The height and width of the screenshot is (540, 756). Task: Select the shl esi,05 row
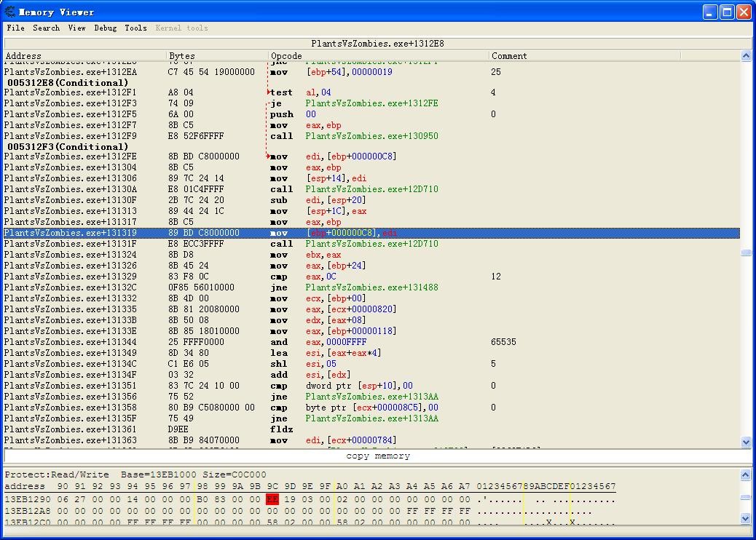tap(371, 364)
